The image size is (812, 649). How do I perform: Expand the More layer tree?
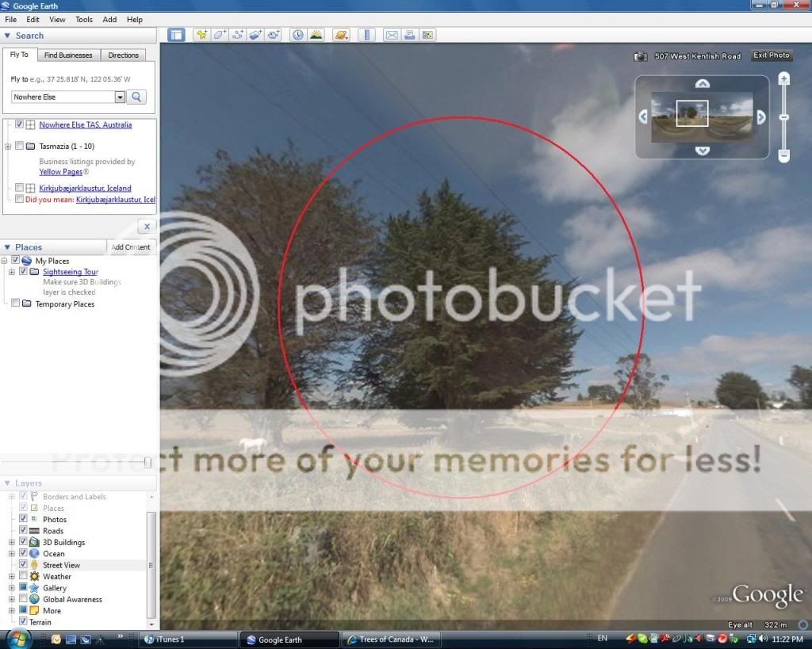pyautogui.click(x=11, y=611)
